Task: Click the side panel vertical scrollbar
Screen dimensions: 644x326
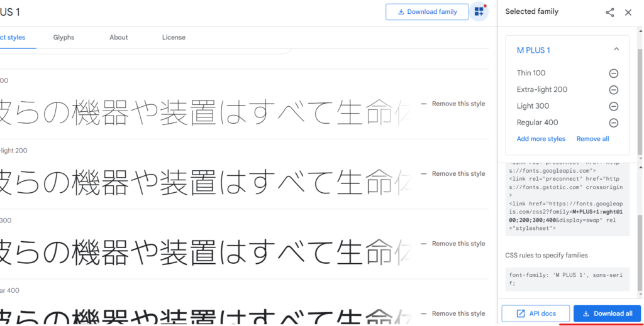Action: [x=640, y=102]
